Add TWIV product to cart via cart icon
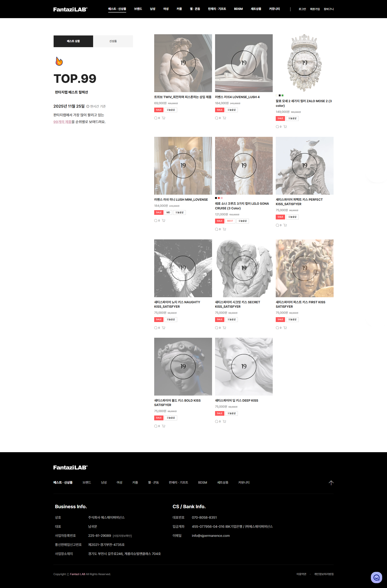 [x=164, y=118]
